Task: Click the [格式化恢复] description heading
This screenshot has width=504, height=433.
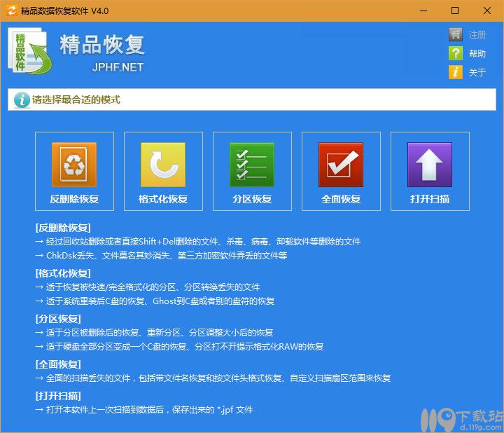Action: 63,273
